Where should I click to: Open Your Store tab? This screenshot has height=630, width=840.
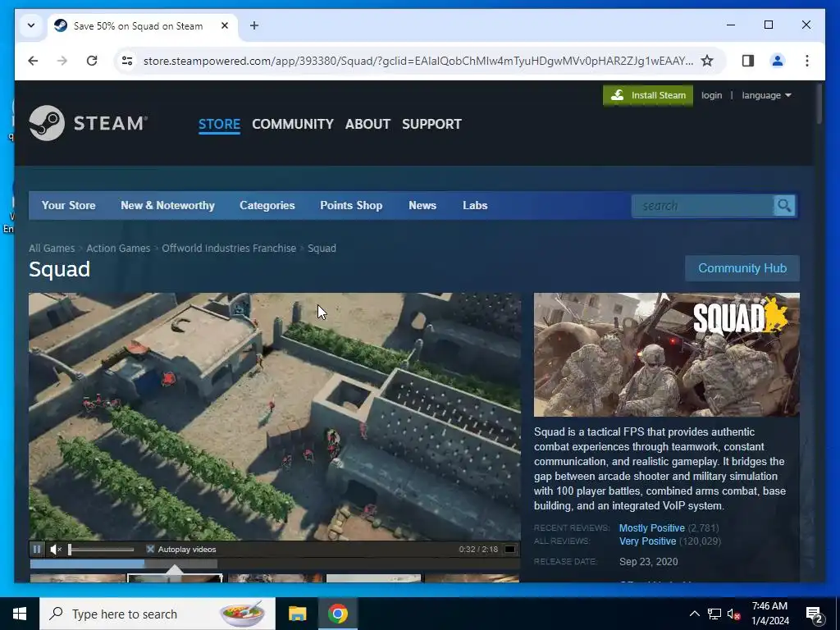coord(69,205)
